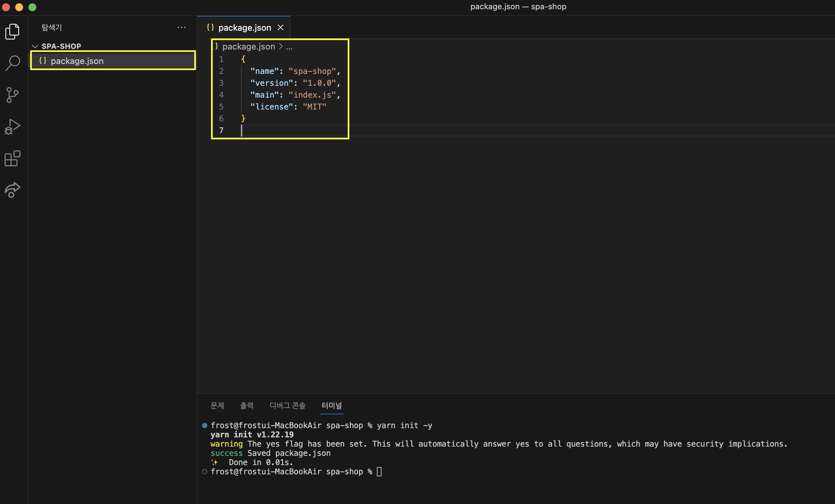The width and height of the screenshot is (835, 504).
Task: Close the package.json editor tab
Action: point(280,27)
